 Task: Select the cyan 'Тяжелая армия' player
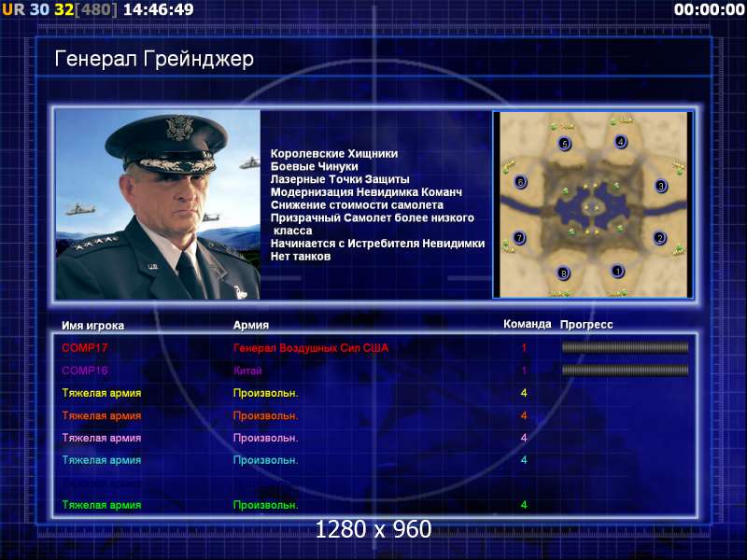point(102,460)
